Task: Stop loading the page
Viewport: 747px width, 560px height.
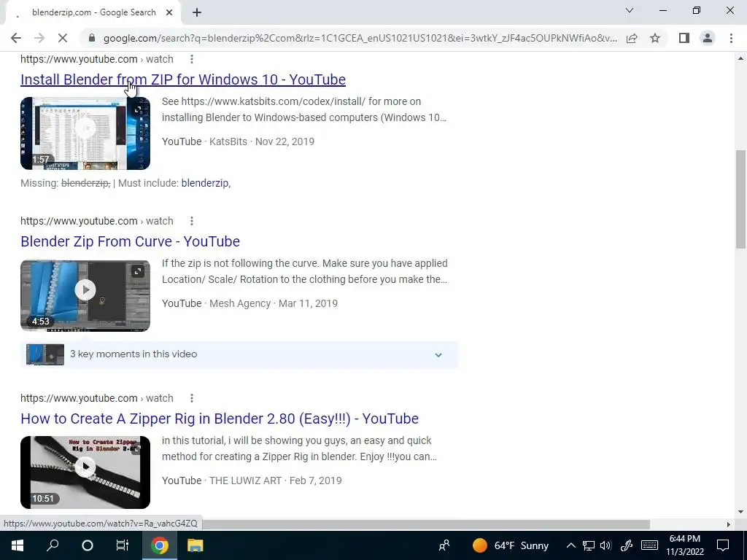Action: [63, 38]
